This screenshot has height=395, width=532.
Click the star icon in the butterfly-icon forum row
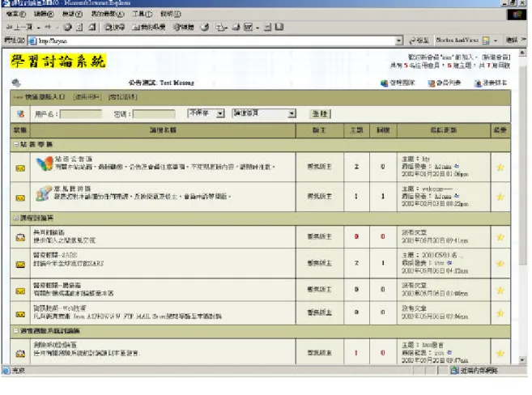(x=500, y=168)
